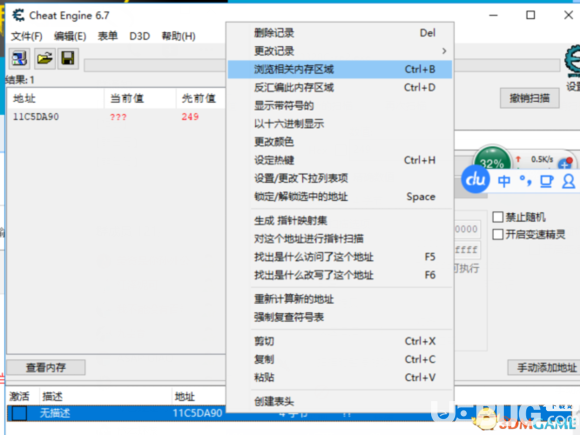Click the Baidu input method icon

(475, 180)
